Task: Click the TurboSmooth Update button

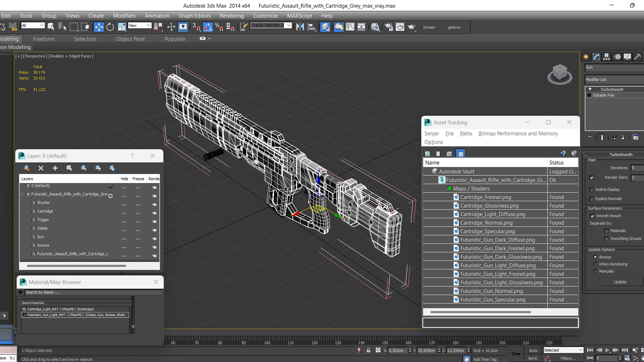Action: click(x=620, y=282)
